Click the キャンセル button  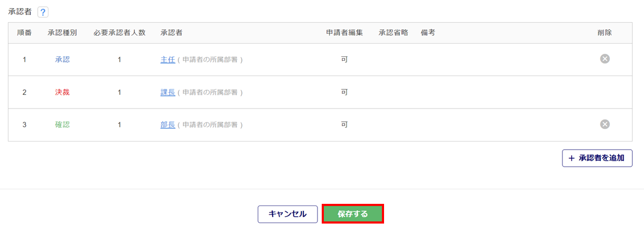288,214
